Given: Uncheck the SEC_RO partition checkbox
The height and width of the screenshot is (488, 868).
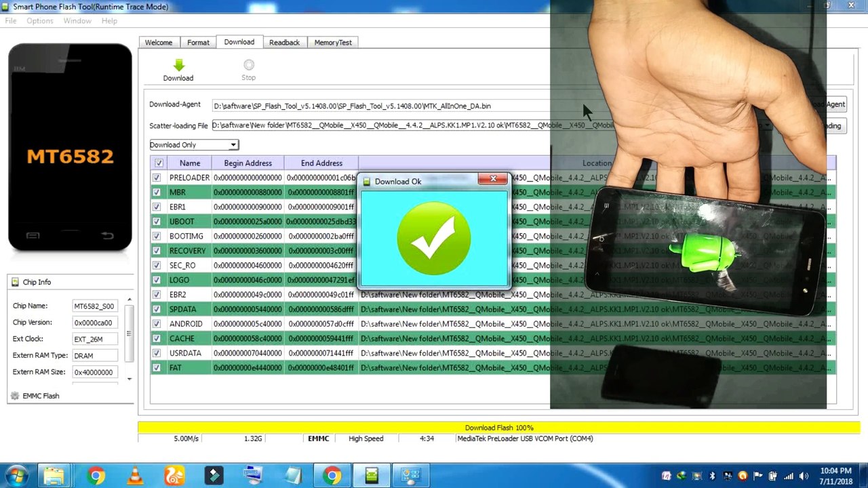Looking at the screenshot, I should tap(157, 266).
